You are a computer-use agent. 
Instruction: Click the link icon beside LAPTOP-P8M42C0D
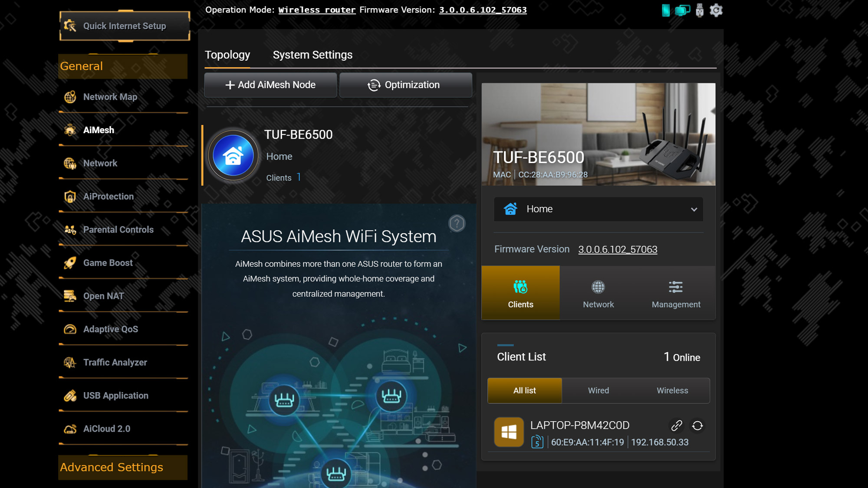coord(676,426)
